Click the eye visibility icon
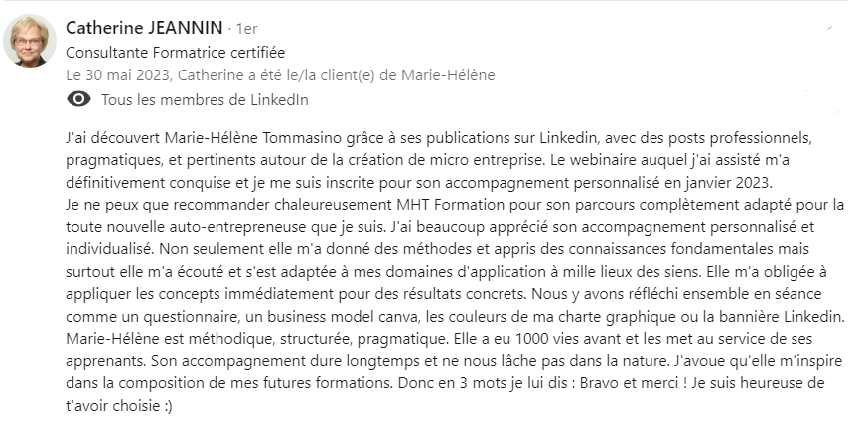This screenshot has height=424, width=868. pos(78,99)
